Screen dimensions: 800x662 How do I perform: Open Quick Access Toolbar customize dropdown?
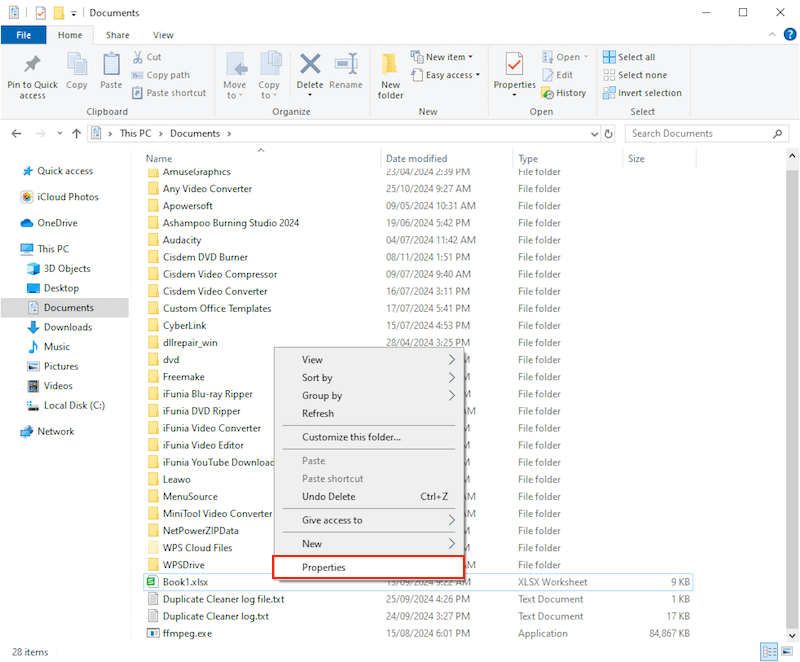(73, 14)
